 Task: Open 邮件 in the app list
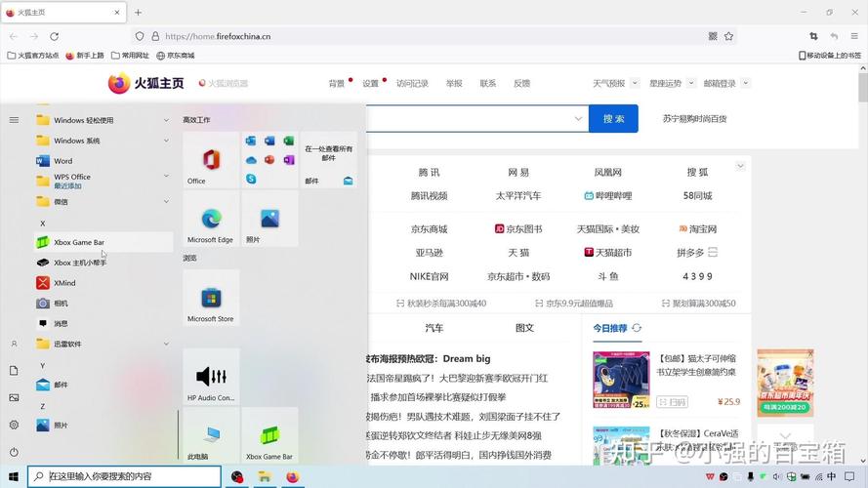[x=103, y=385]
